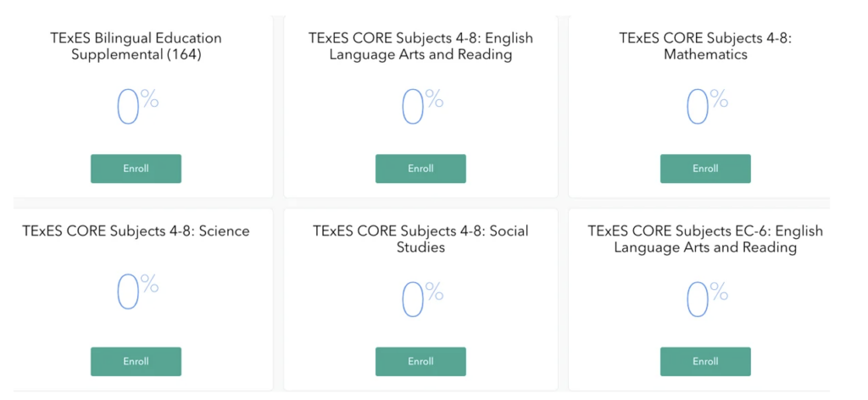Click the 0% progress on Social Studies card
Image resolution: width=868 pixels, height=400 pixels.
420,299
